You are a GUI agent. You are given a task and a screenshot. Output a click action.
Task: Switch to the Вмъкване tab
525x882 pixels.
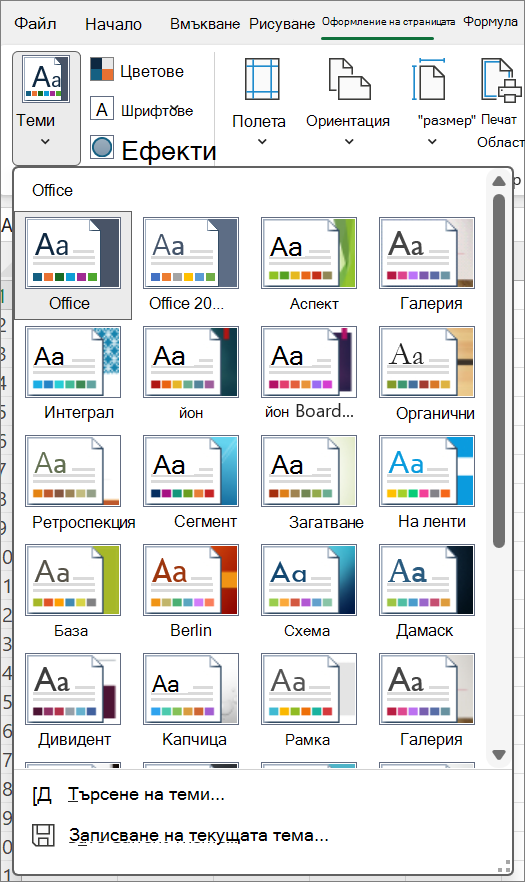tap(205, 24)
